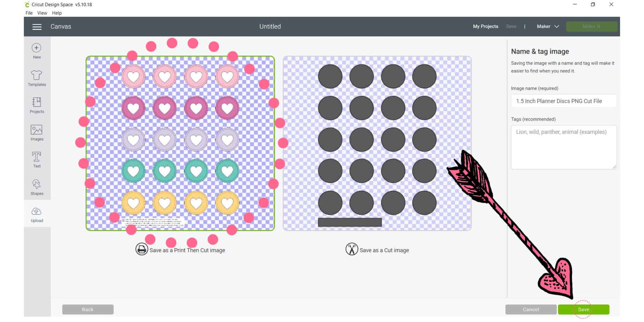Screen dimensions: 644x322
Task: Open the Help menu
Action: (x=57, y=13)
